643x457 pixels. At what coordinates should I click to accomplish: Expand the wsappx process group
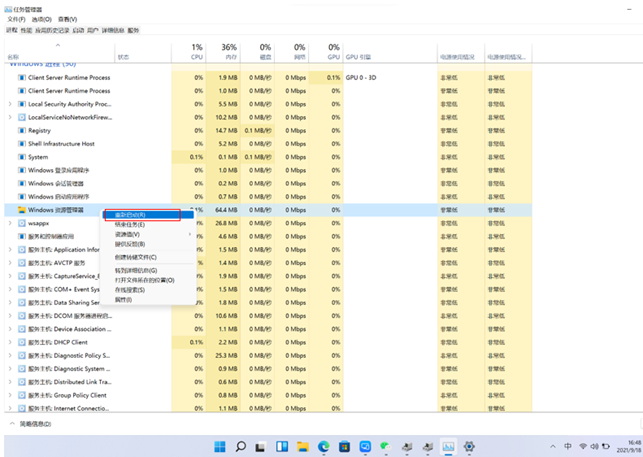[10, 223]
